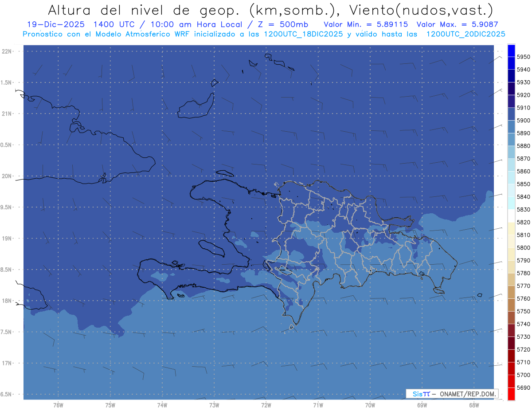Click the '5930' colorbar label

[524, 82]
